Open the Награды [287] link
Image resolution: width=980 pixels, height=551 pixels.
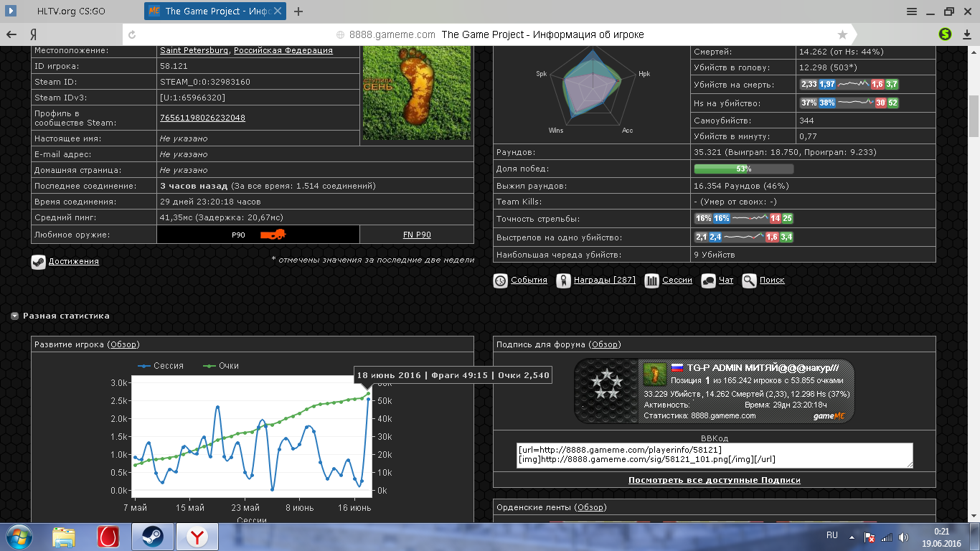[605, 281]
